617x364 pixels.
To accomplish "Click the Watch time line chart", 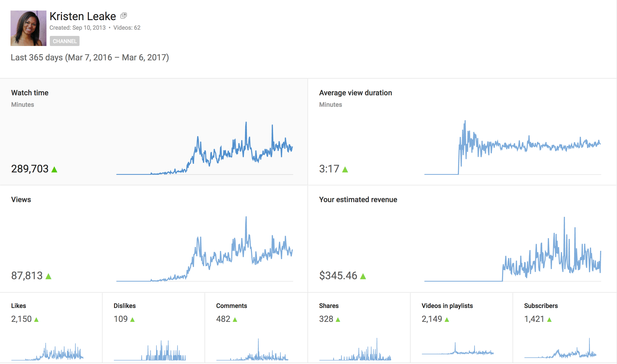I will pyautogui.click(x=205, y=148).
